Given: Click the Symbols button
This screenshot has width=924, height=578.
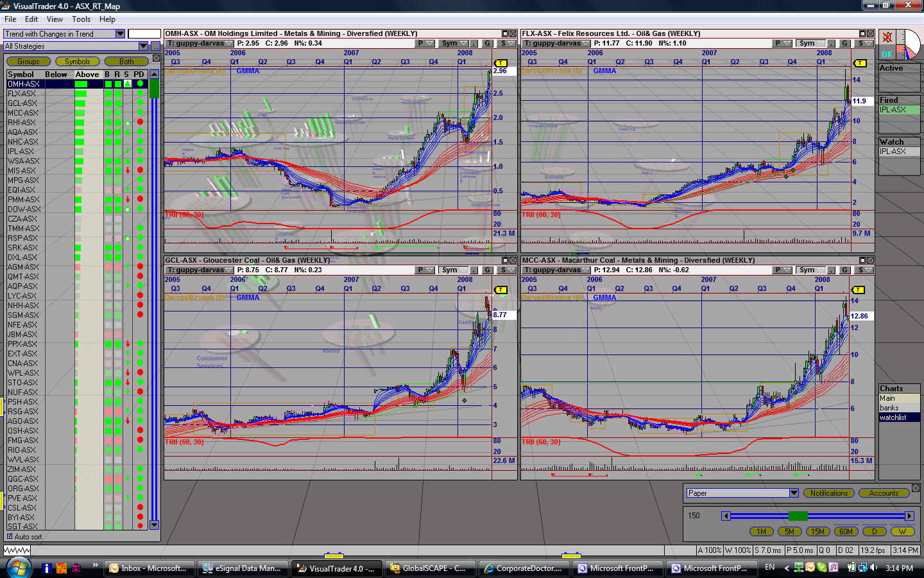Looking at the screenshot, I should 78,62.
